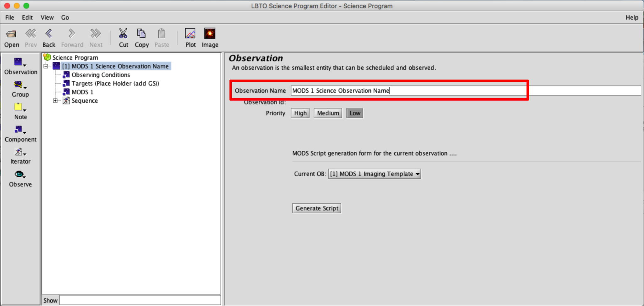Click the Paste clipboard icon

[x=161, y=33]
